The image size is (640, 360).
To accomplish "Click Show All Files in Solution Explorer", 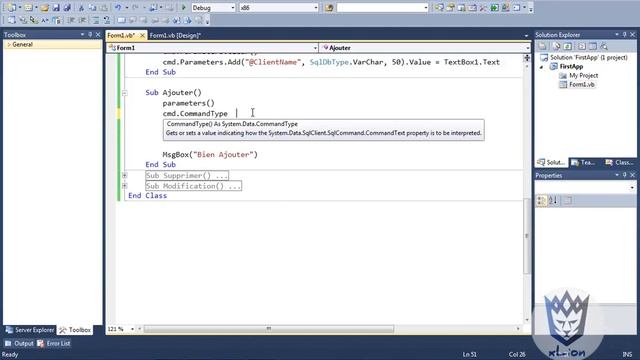I will coord(556,46).
